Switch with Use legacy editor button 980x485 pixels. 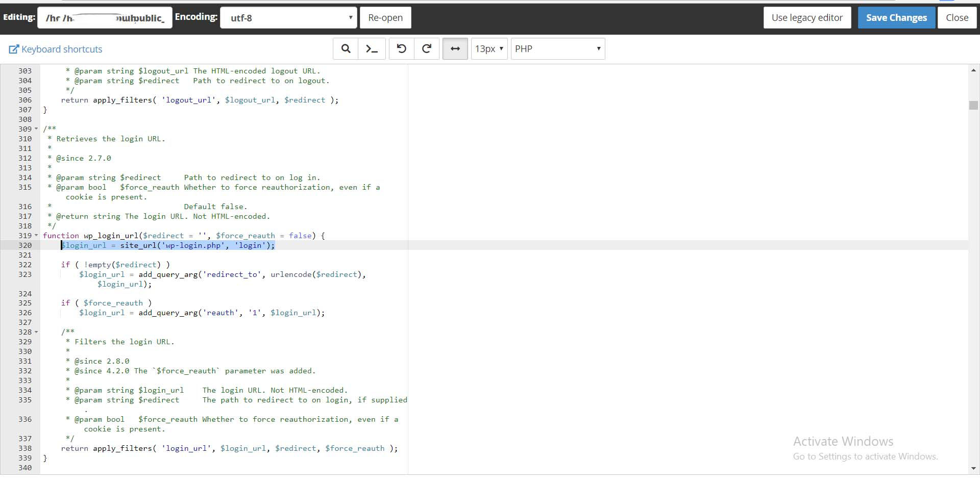click(807, 18)
